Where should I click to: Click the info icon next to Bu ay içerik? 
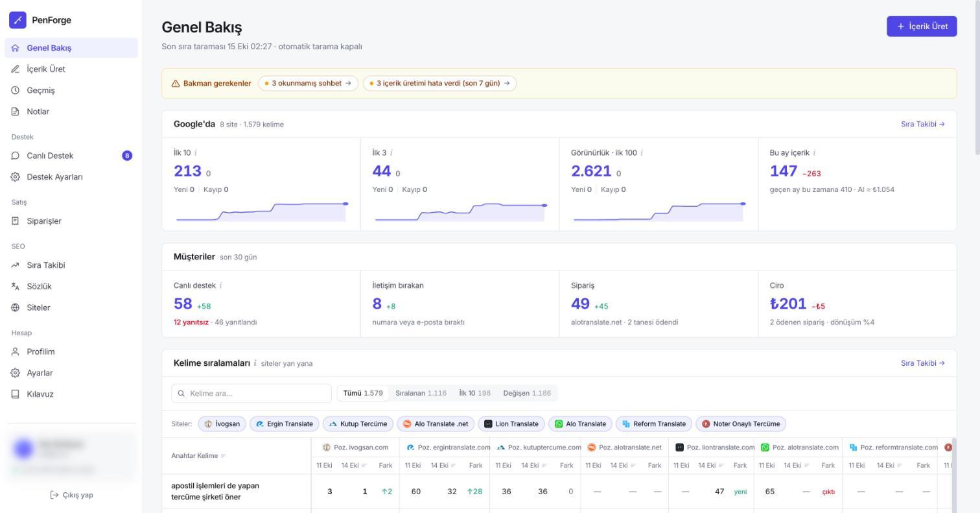814,153
